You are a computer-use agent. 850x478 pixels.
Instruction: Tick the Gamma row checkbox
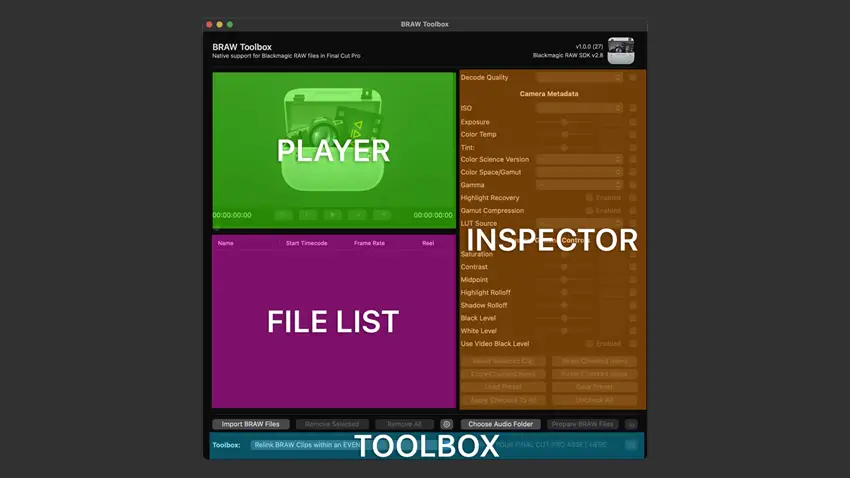633,185
